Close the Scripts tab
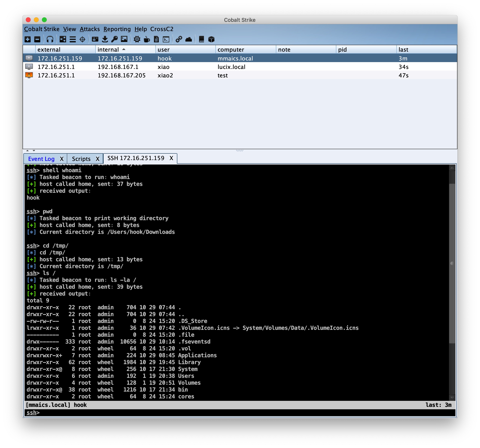Viewport: 480px width, 448px height. coord(98,159)
